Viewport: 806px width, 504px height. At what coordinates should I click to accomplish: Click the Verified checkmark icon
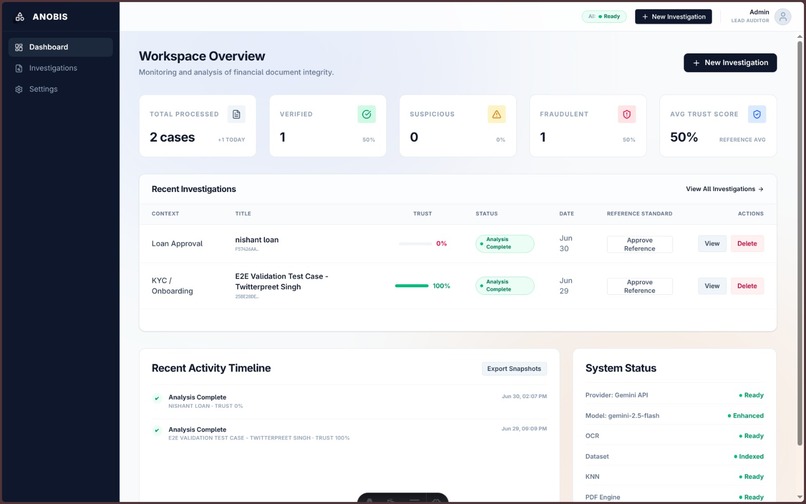[x=367, y=114]
